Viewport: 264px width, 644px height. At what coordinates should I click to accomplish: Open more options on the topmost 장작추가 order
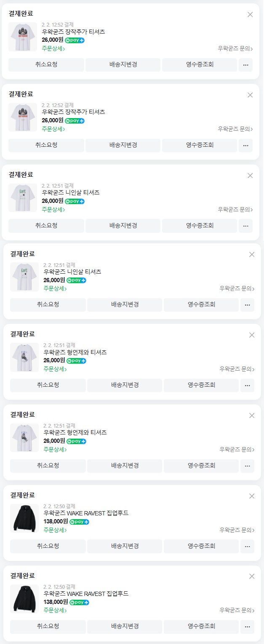click(x=245, y=65)
